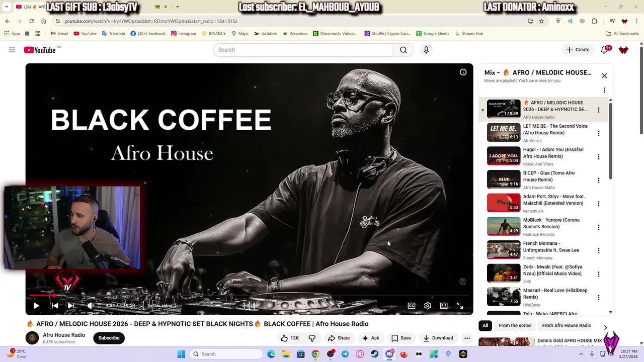Download the video
The image size is (644, 362).
[438, 338]
